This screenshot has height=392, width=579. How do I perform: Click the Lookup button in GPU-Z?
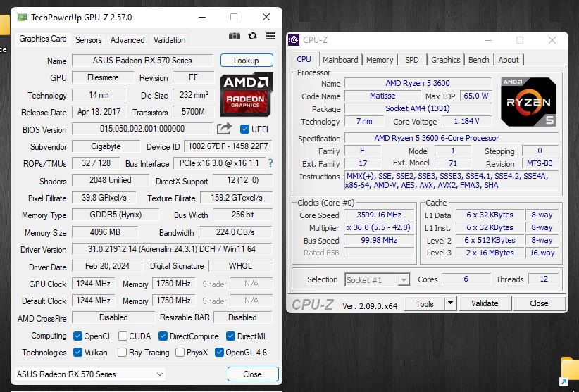coord(247,60)
